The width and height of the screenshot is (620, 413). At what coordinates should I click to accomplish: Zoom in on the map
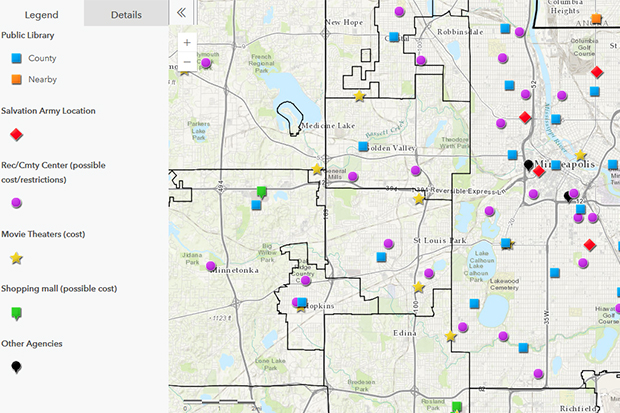187,43
